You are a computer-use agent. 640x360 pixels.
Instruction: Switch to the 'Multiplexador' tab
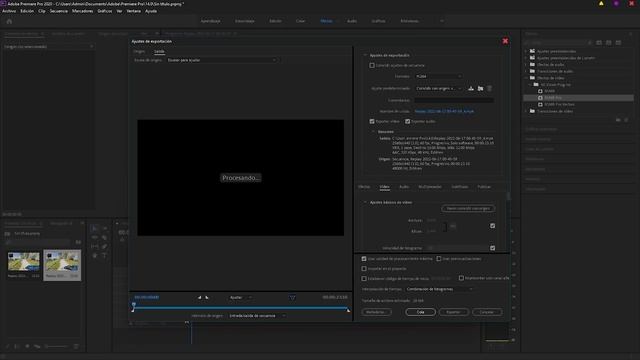(430, 187)
